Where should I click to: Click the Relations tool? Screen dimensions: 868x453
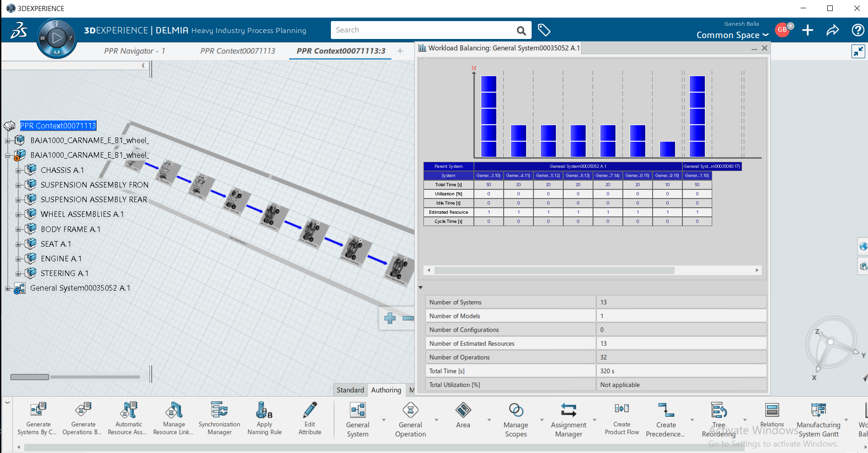point(772,415)
